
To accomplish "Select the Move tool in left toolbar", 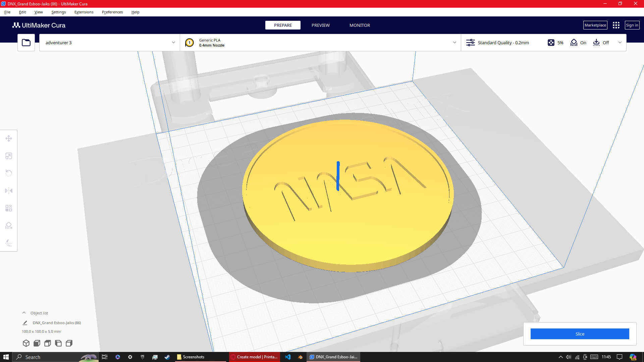I will click(9, 138).
